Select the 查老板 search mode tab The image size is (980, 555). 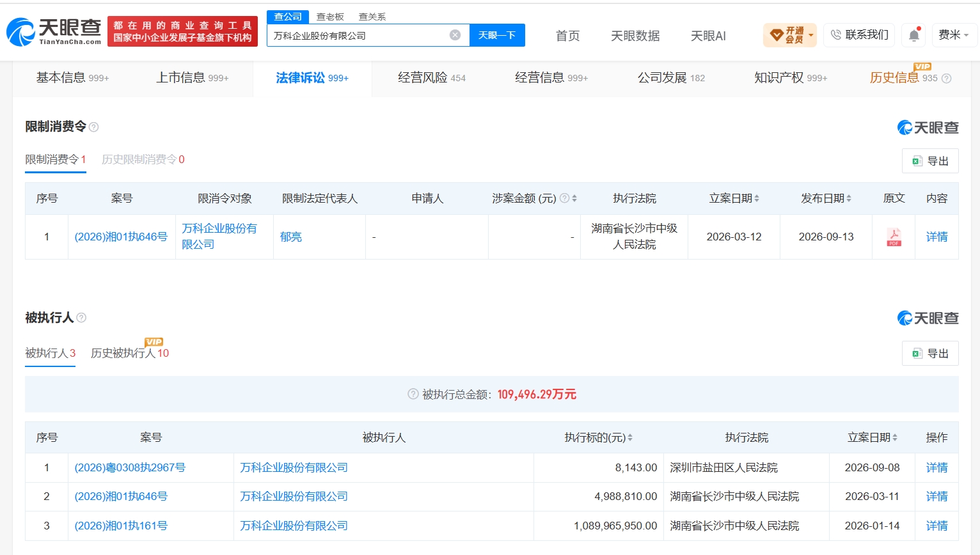click(x=330, y=17)
